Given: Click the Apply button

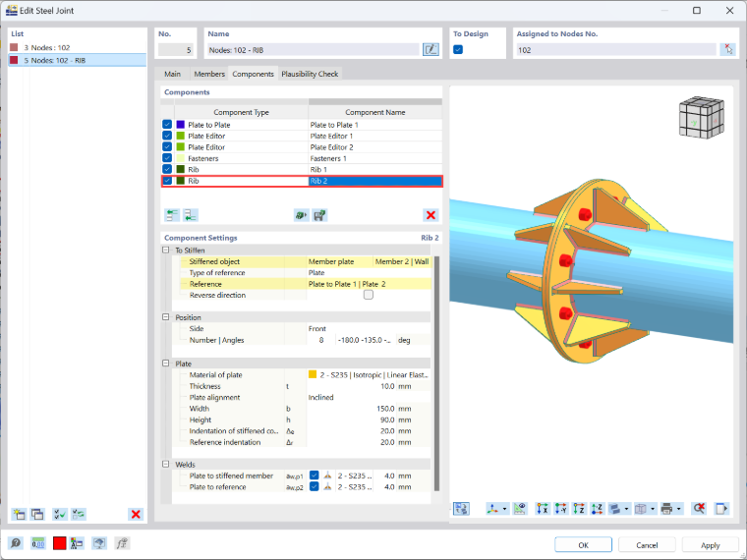Looking at the screenshot, I should click(711, 545).
